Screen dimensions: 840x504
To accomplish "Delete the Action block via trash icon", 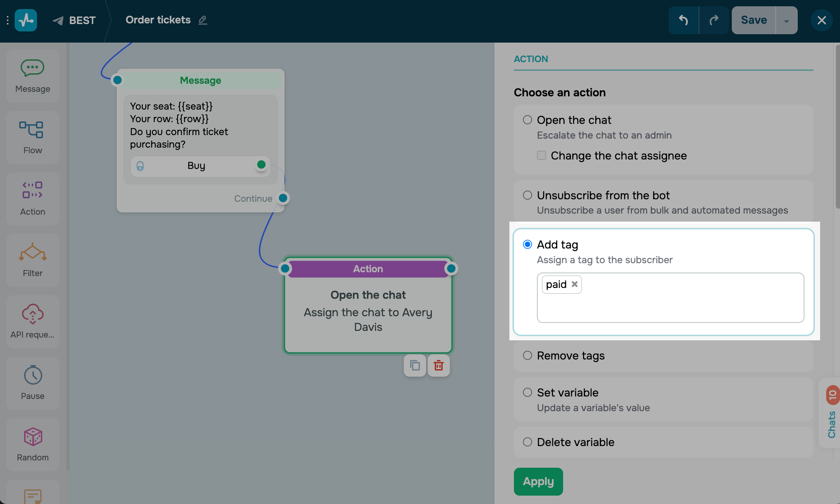I will pyautogui.click(x=439, y=365).
